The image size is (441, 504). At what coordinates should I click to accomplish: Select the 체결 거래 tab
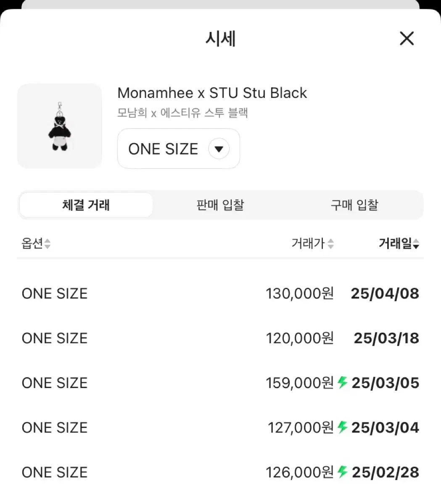[86, 205]
